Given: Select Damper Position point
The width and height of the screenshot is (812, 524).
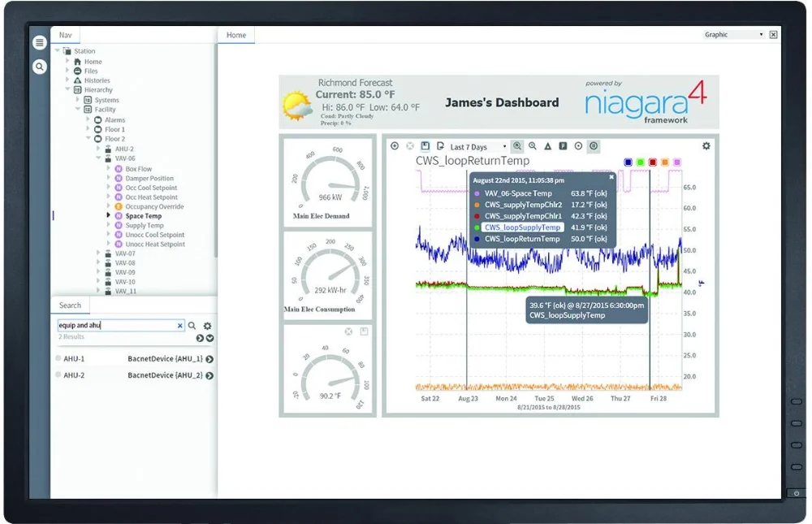Looking at the screenshot, I should click(149, 178).
